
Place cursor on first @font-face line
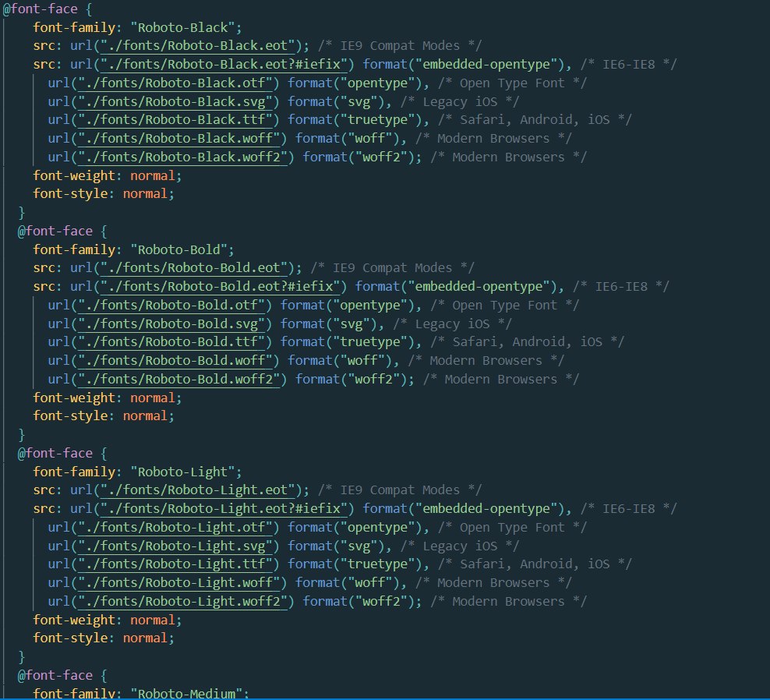[47, 9]
